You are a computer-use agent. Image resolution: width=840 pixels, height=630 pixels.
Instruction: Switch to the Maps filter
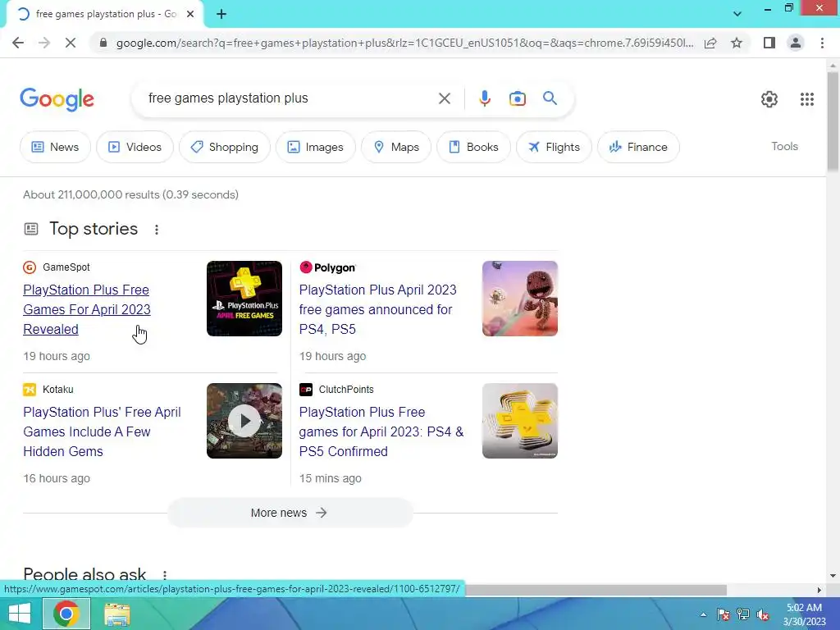396,147
